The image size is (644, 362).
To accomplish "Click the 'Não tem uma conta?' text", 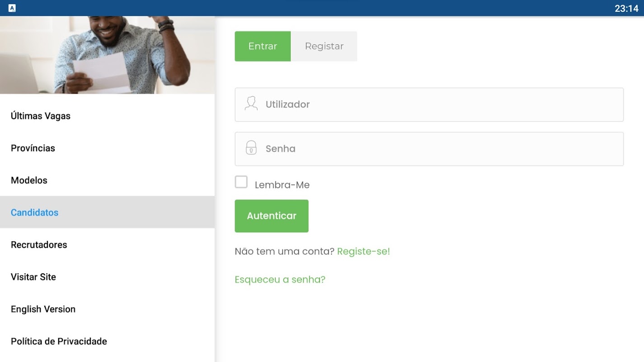I will (x=284, y=251).
